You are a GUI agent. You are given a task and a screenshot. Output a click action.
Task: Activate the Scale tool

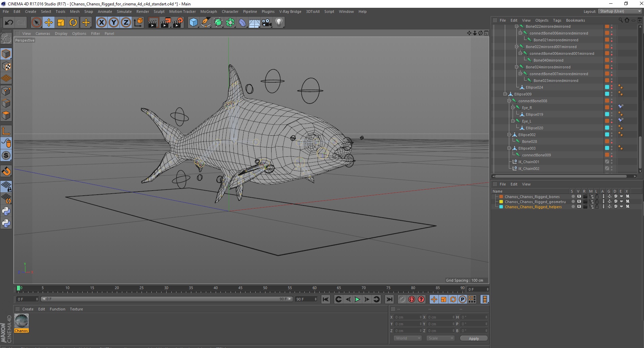pyautogui.click(x=61, y=23)
